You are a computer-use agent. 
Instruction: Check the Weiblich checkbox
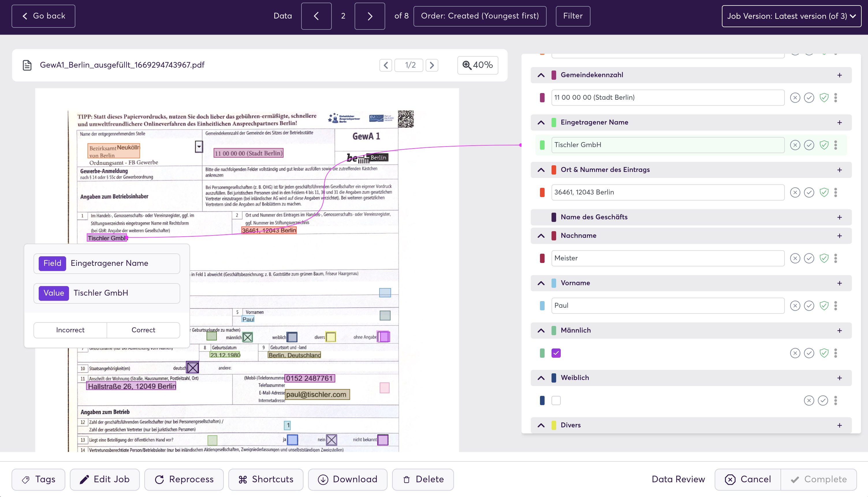click(556, 400)
